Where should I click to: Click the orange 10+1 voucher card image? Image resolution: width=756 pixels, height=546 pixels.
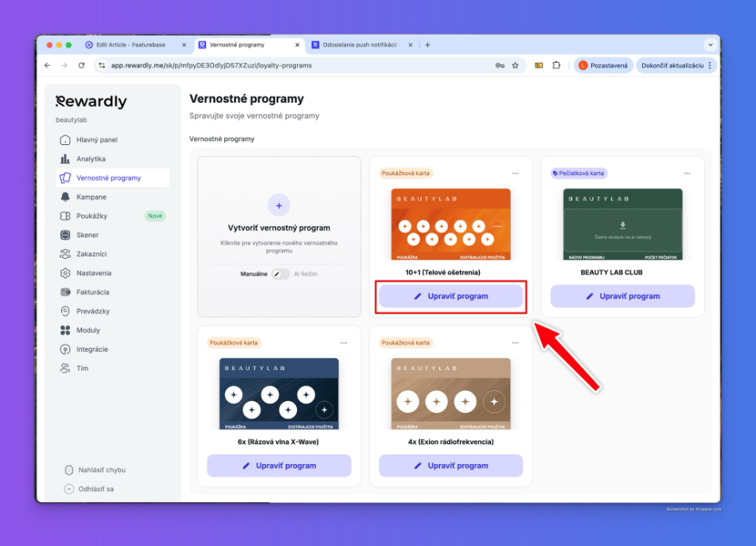[450, 224]
